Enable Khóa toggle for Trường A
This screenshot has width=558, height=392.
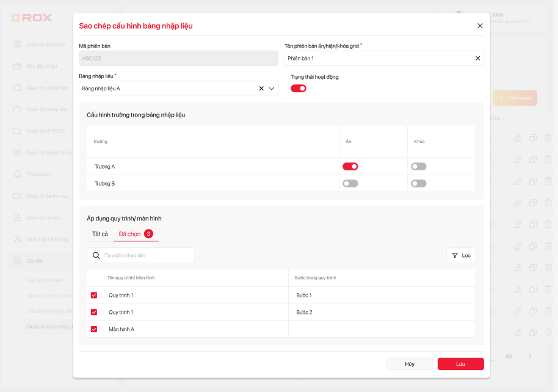[418, 166]
